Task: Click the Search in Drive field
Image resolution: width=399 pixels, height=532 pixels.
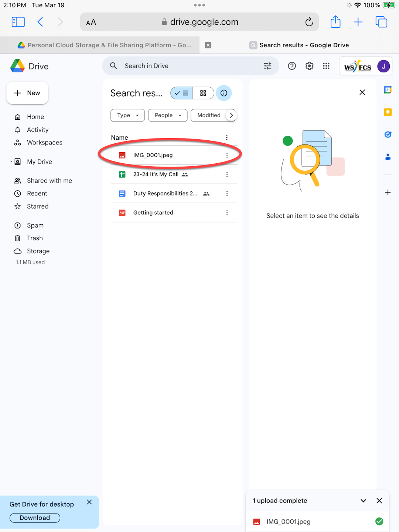Action: click(x=190, y=66)
